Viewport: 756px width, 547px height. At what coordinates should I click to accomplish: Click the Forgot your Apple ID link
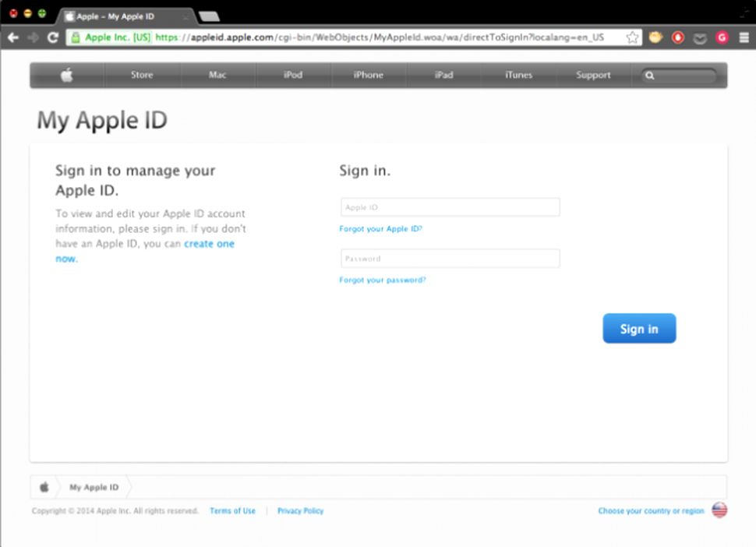click(x=380, y=229)
